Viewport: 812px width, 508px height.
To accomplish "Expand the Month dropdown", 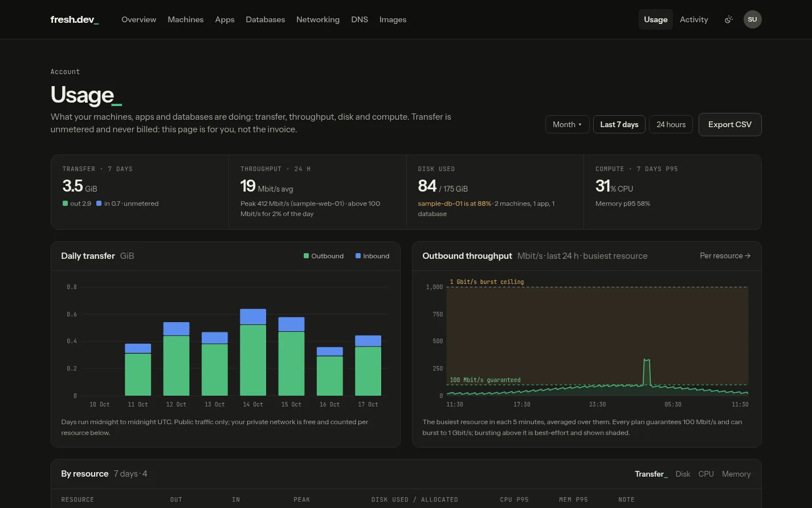I will pos(567,124).
